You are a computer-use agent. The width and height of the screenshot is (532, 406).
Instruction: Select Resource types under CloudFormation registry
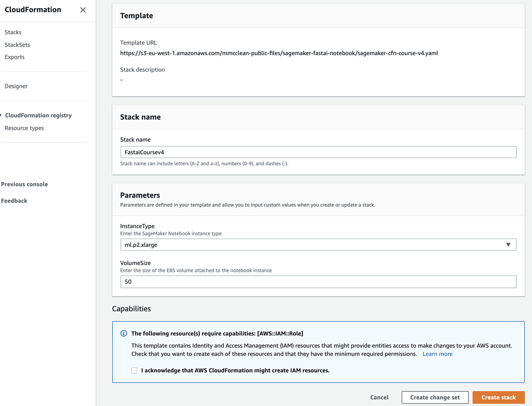pyautogui.click(x=24, y=128)
